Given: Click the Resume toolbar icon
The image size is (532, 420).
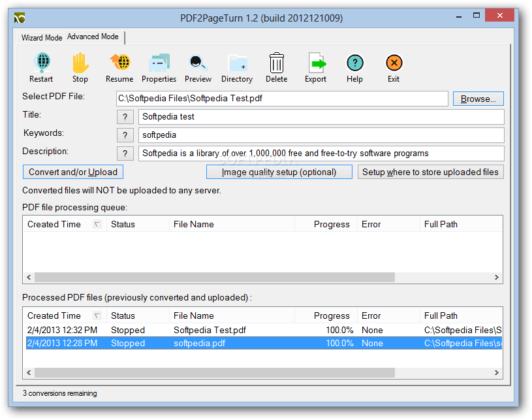Looking at the screenshot, I should (x=119, y=63).
